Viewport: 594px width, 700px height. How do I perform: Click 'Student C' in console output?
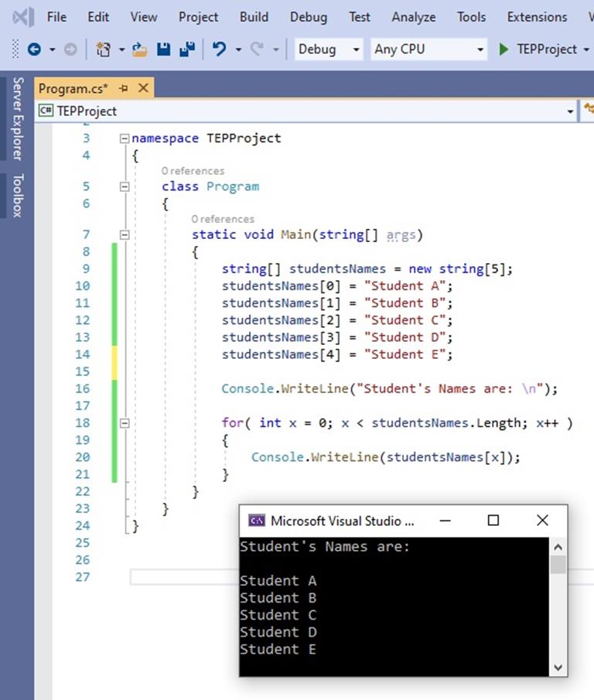coord(278,615)
